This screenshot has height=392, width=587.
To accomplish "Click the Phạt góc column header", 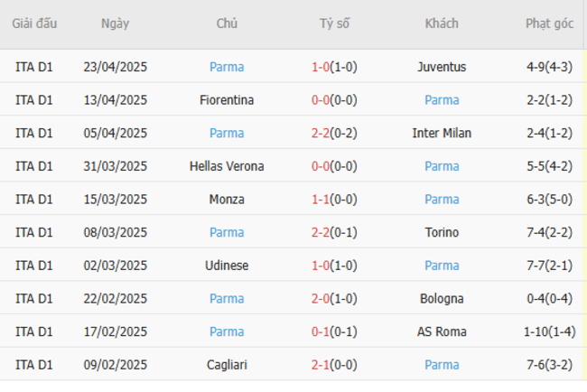I will 549,23.
